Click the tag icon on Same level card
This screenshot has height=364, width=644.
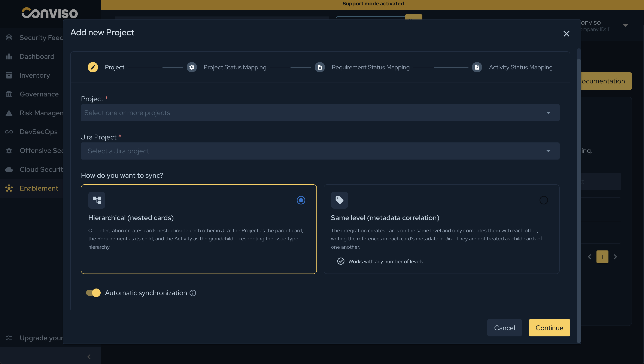340,200
